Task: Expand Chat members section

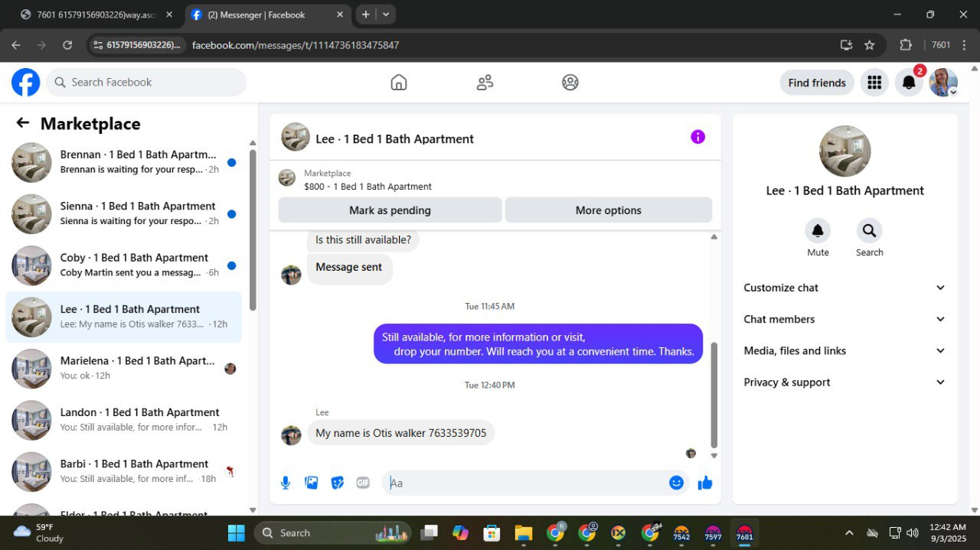Action: coord(845,319)
